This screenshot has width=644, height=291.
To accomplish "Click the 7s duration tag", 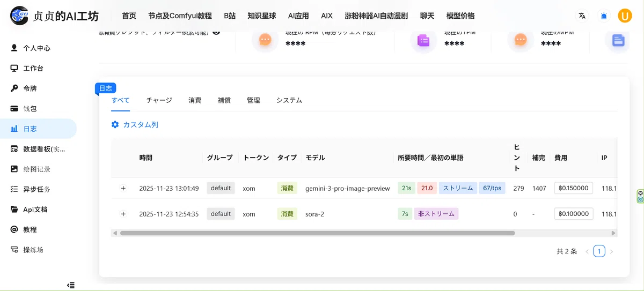I will coord(405,214).
